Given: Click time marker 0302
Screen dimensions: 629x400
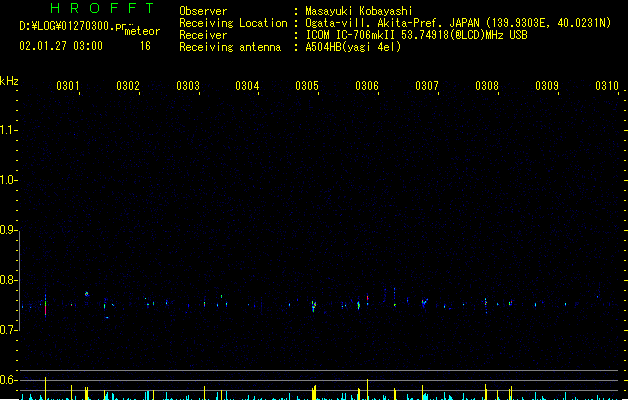Looking at the screenshot, I should [128, 86].
